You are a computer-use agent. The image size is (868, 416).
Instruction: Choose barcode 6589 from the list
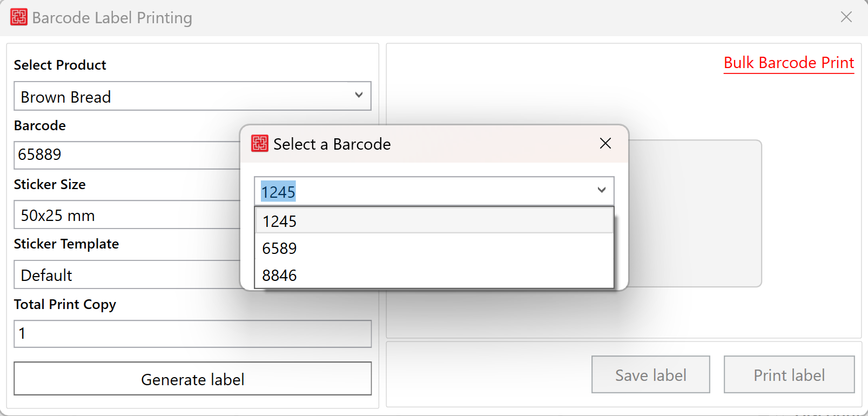pos(434,248)
